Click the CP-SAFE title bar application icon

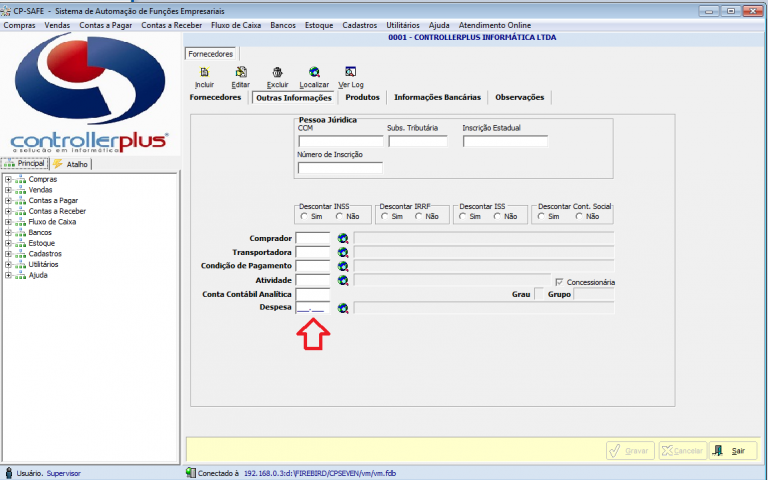(6, 11)
